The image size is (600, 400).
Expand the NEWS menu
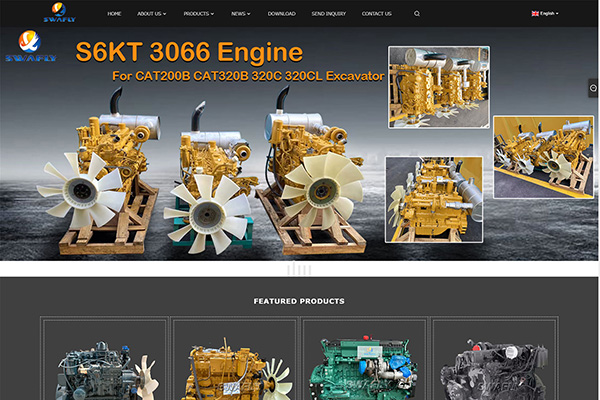240,14
